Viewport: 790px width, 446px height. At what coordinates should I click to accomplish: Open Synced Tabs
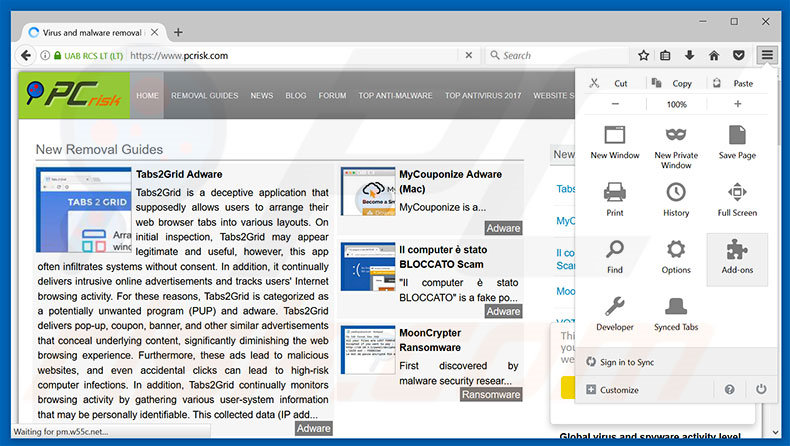tap(676, 314)
